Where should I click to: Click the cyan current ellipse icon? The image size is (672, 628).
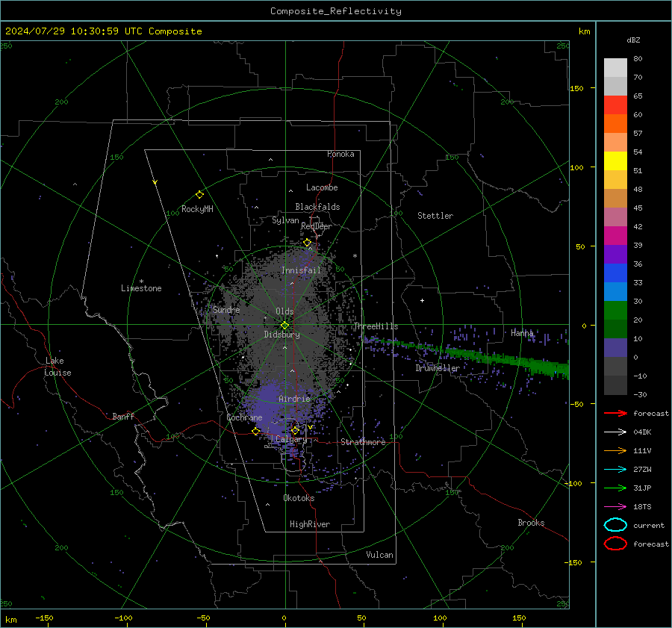coord(615,525)
